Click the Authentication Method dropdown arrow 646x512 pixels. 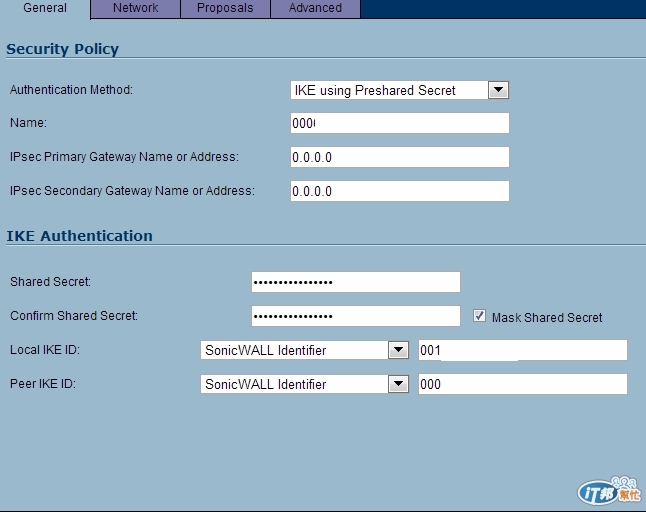[498, 90]
